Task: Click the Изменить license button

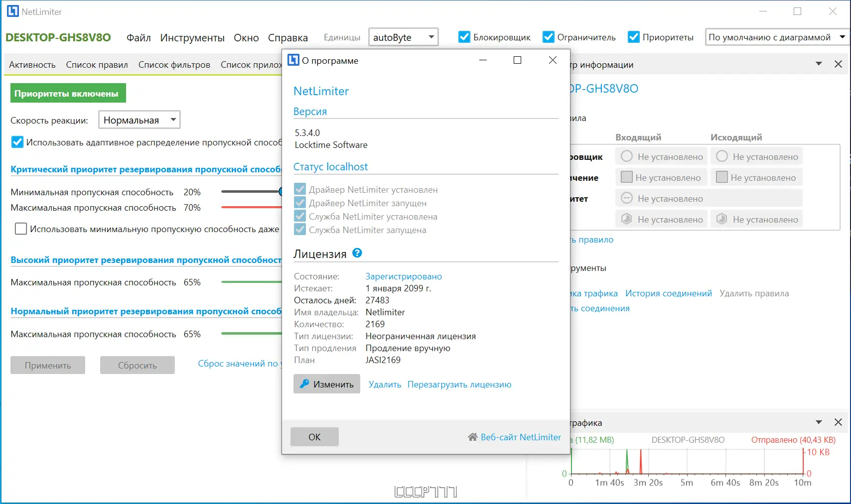Action: click(x=327, y=384)
